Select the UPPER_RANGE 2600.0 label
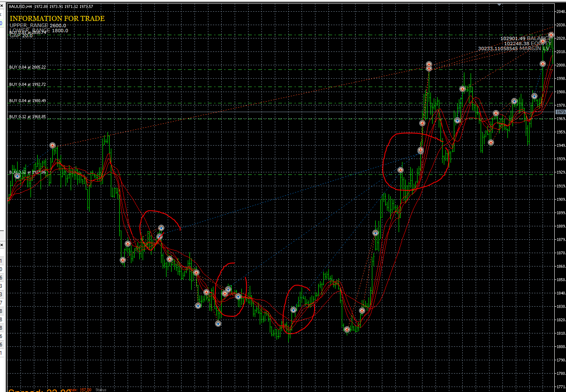The image size is (566, 392). pyautogui.click(x=38, y=26)
